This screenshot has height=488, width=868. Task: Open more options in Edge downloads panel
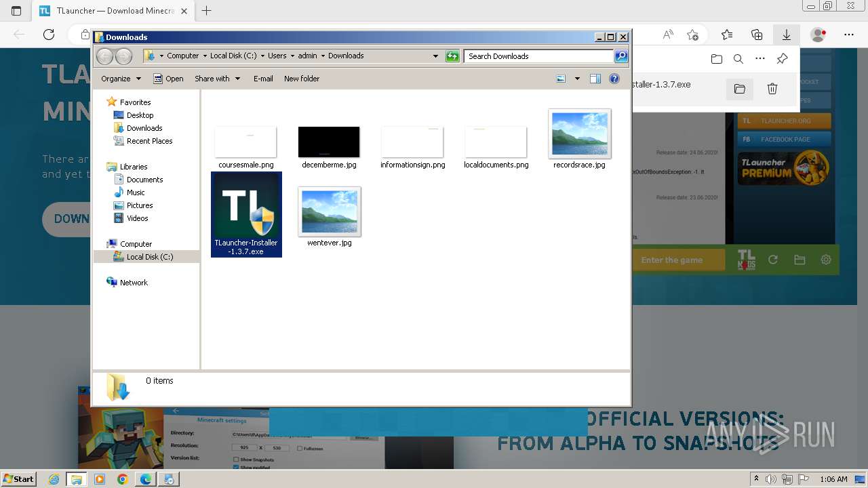[760, 59]
